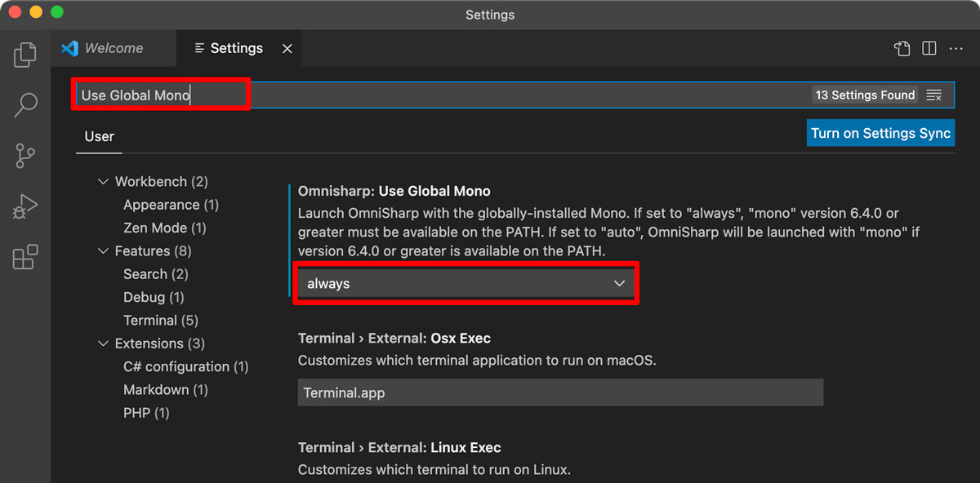The height and width of the screenshot is (483, 980).
Task: Select the User settings scope tab
Action: click(100, 136)
